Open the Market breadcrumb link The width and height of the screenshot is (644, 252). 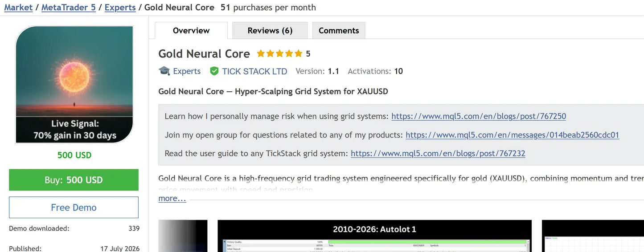coord(18,8)
